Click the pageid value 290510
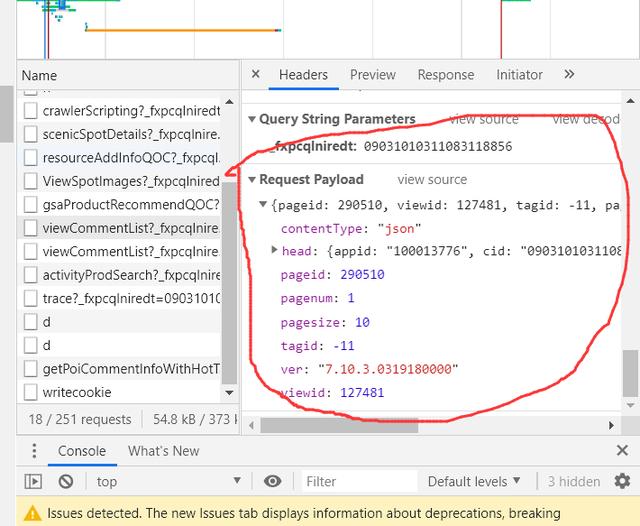The height and width of the screenshot is (526, 640). pos(362,275)
